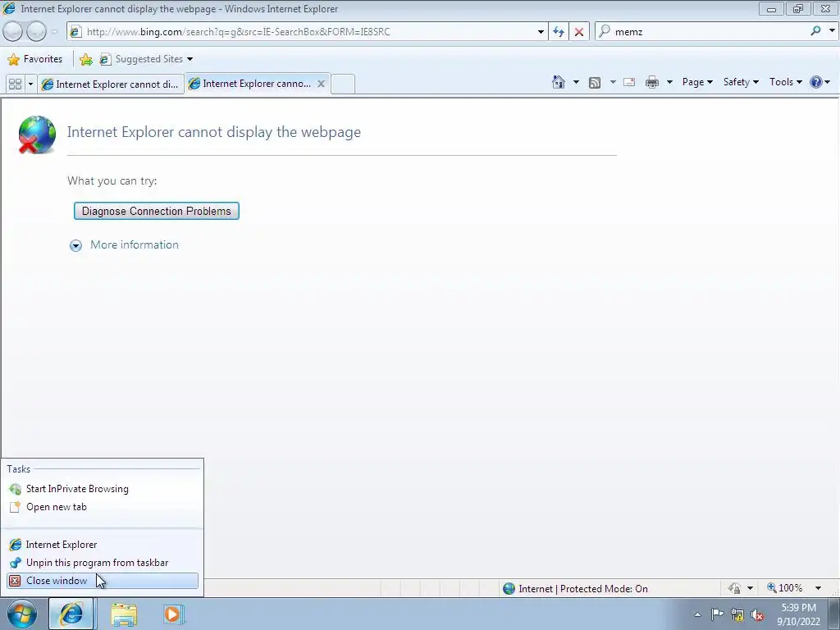Open recent pages dropdown next to Forward
Image resolution: width=840 pixels, height=630 pixels.
click(x=54, y=32)
